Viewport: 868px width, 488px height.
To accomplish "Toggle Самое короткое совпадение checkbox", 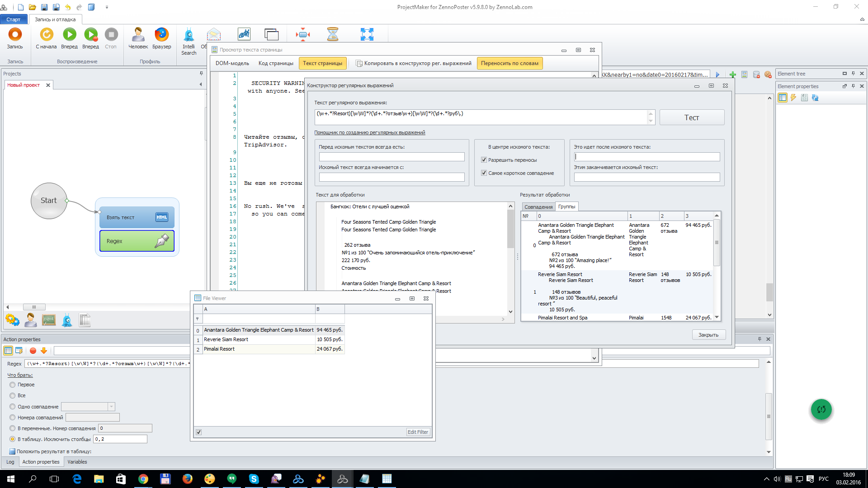I will [x=484, y=173].
